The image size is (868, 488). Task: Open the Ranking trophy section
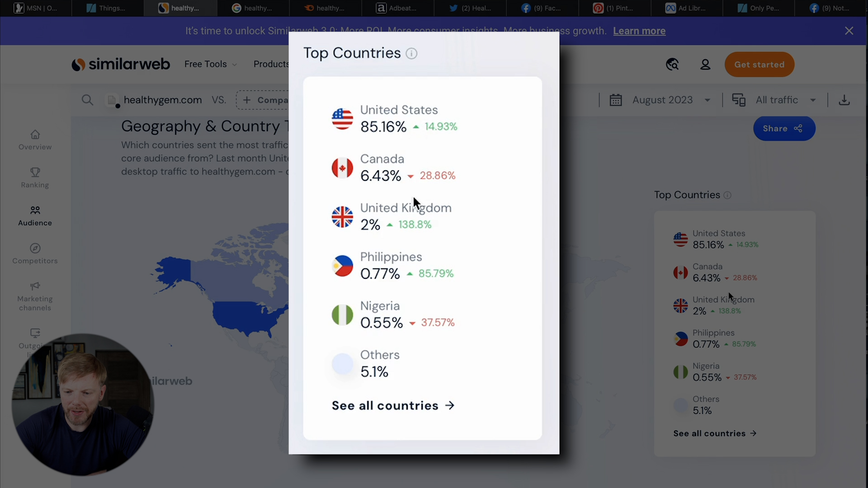(x=35, y=178)
